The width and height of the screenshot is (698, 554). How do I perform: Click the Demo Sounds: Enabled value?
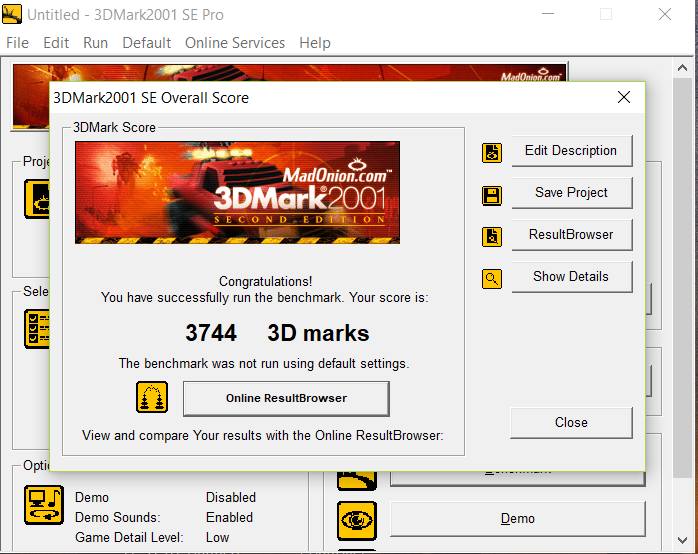[229, 518]
